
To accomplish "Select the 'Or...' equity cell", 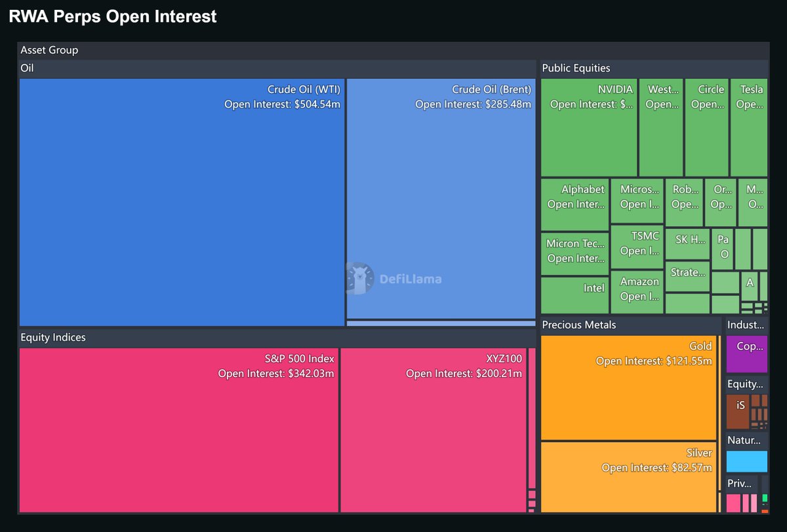I will tap(720, 203).
